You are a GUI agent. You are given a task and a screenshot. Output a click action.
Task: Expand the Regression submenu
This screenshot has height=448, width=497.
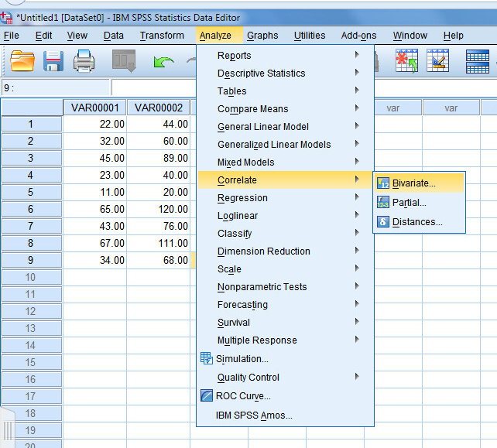point(285,198)
